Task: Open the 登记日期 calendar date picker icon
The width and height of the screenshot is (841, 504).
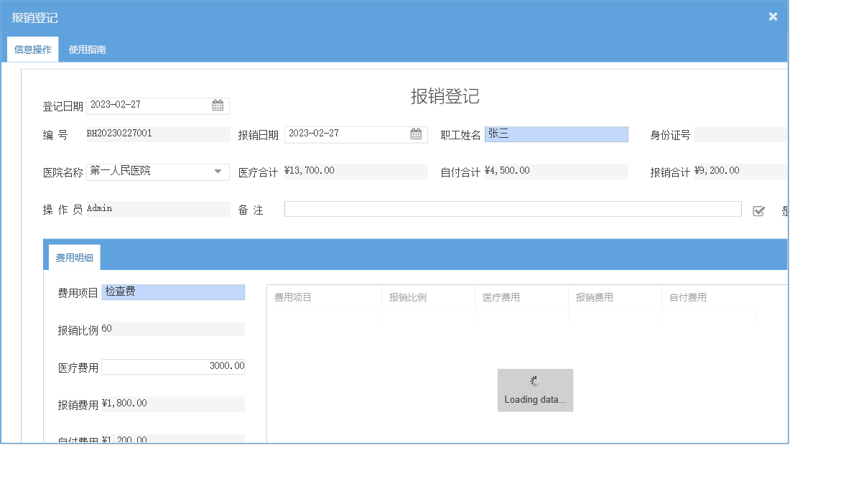Action: tap(218, 106)
